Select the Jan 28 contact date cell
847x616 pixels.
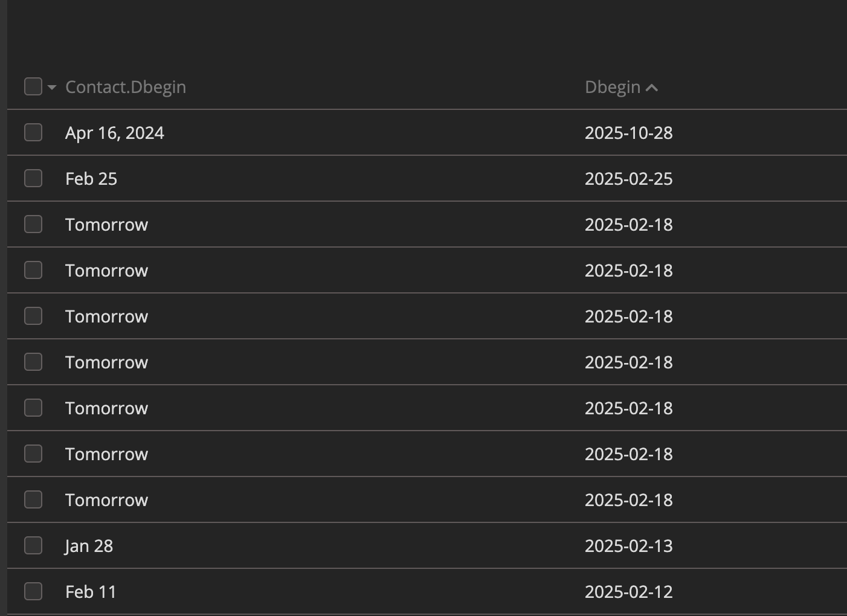pyautogui.click(x=89, y=546)
